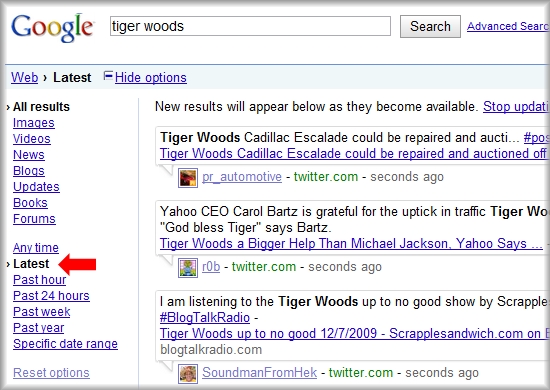Click twitter.com beside pr_automotive
550x390 pixels.
point(326,177)
